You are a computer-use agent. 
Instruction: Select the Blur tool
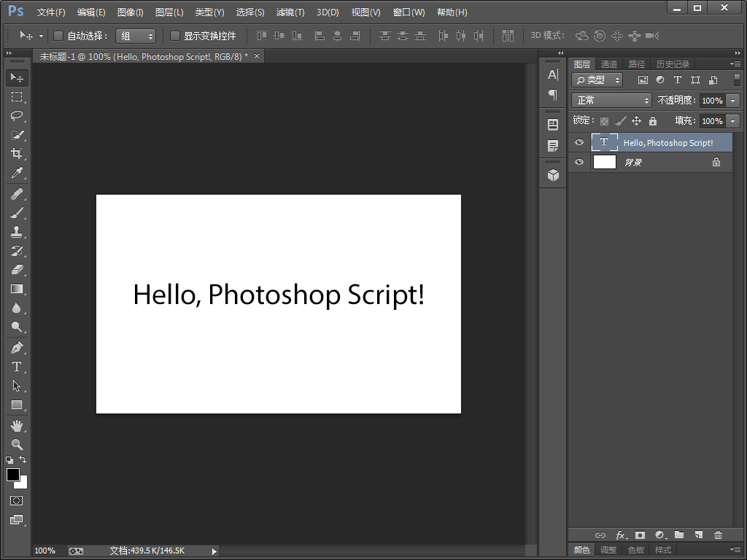pos(17,308)
